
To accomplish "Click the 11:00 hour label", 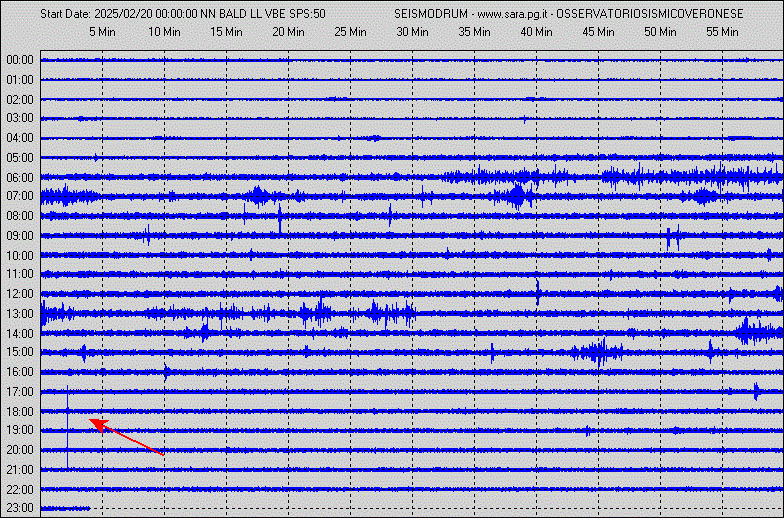I will coord(20,274).
